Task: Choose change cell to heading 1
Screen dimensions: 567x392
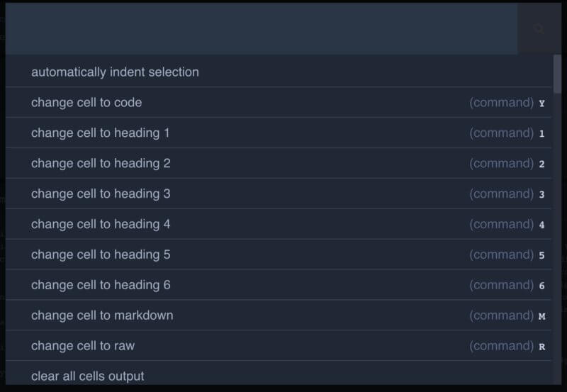Action: pos(100,133)
